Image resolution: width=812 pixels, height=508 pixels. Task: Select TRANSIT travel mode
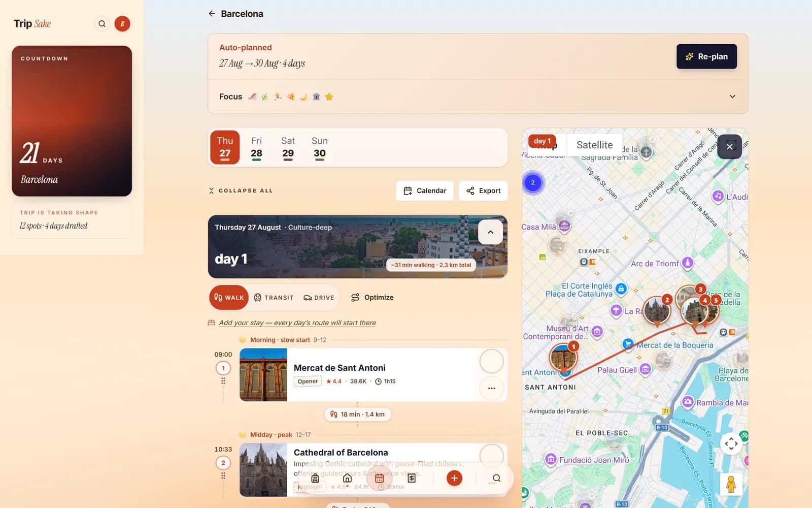point(274,298)
